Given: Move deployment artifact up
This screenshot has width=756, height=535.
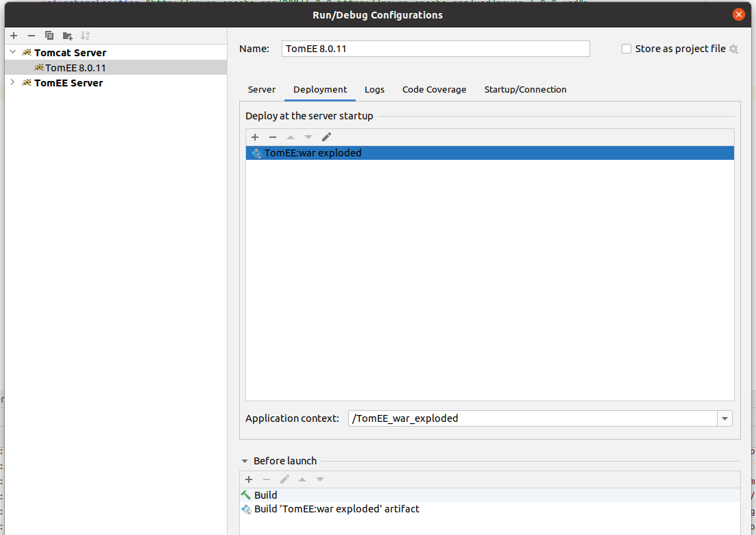Looking at the screenshot, I should click(x=291, y=137).
